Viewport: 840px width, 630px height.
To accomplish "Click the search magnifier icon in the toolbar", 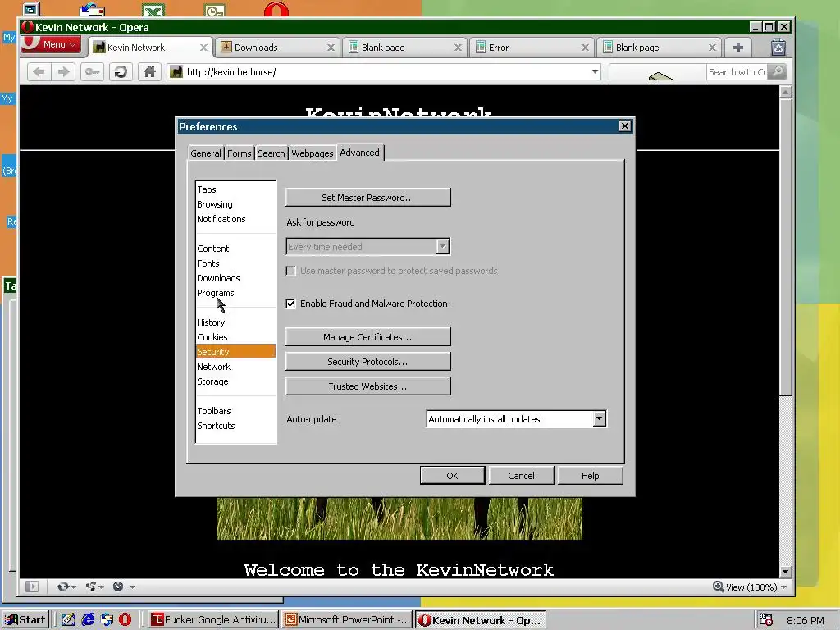I will 778,72.
